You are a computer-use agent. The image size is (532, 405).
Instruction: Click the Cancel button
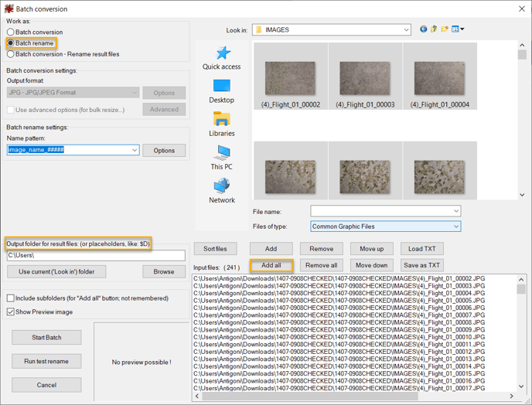[x=46, y=385]
